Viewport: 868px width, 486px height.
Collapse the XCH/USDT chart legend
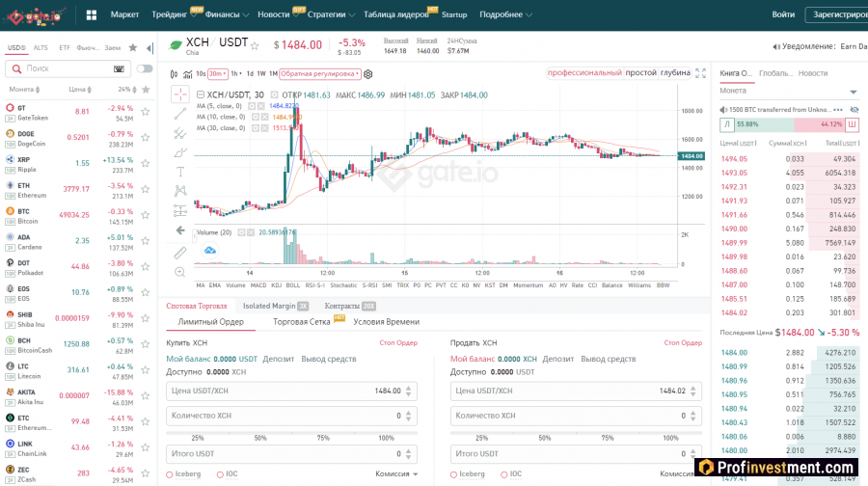pyautogui.click(x=201, y=94)
